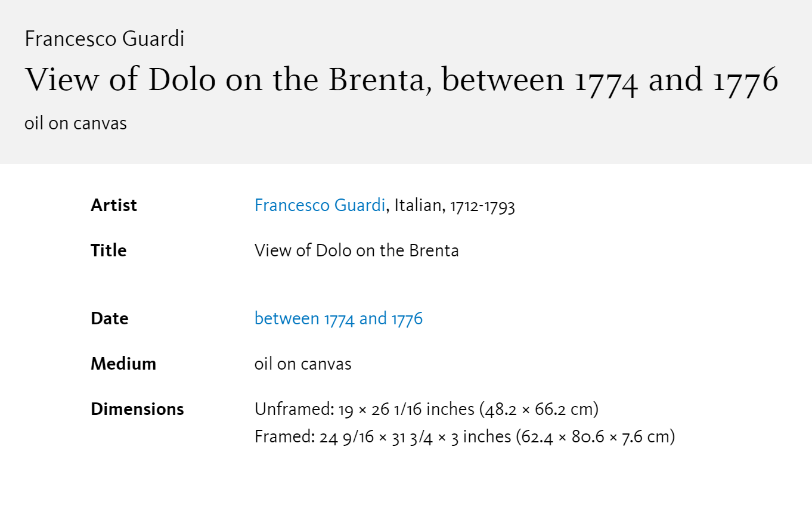Image resolution: width=812 pixels, height=530 pixels.
Task: Open the between 1774 and 1776 date link
Action: tap(339, 318)
